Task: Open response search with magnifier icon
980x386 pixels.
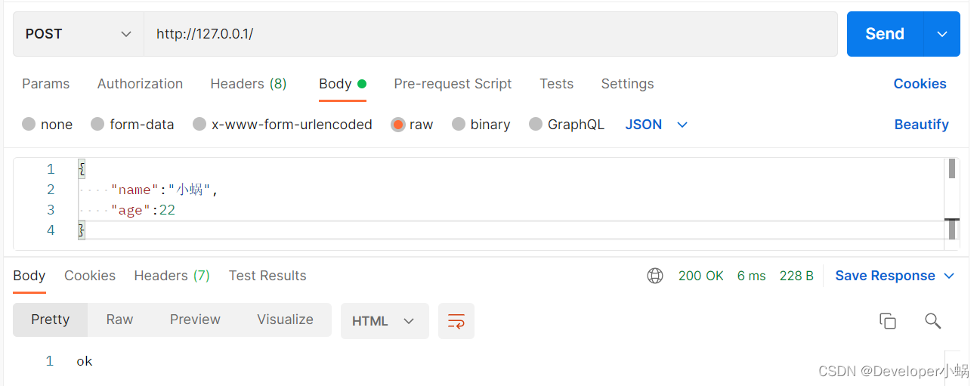Action: point(932,321)
